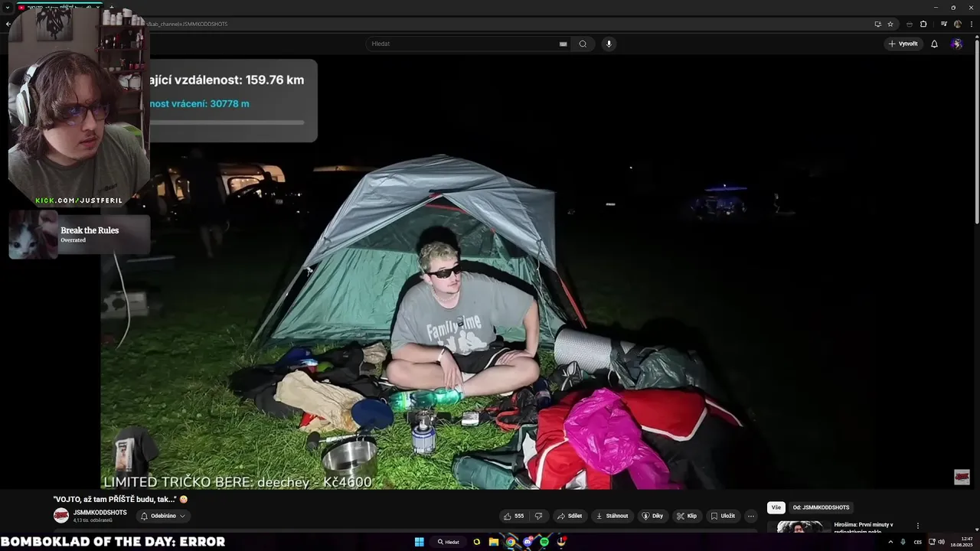Open the Chrome three-dot menu
980x551 pixels.
pyautogui.click(x=970, y=24)
